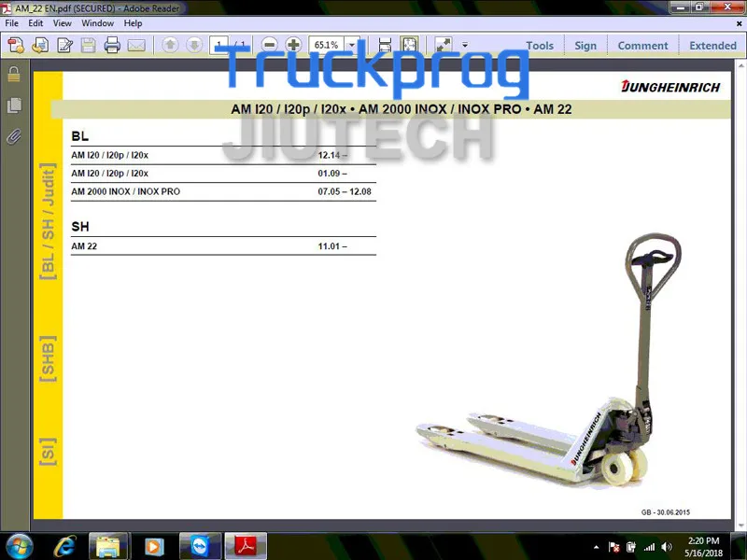Open the attachments paperclip sidebar icon

[14, 137]
